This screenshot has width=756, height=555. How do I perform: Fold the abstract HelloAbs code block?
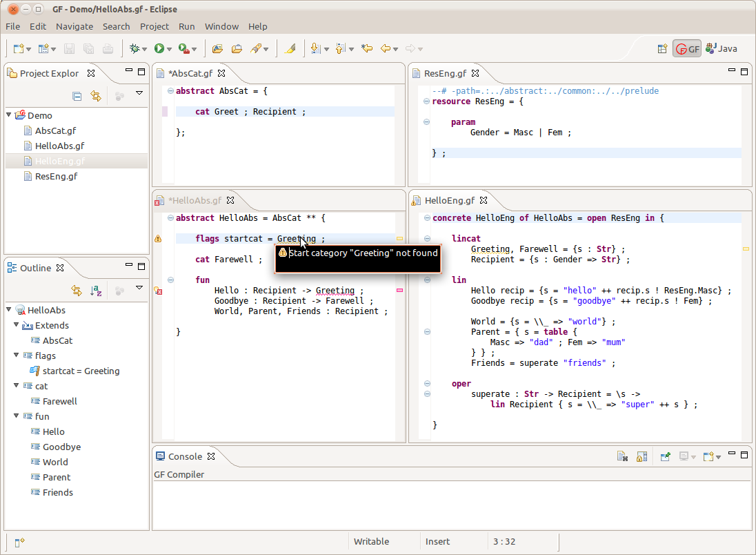[170, 218]
